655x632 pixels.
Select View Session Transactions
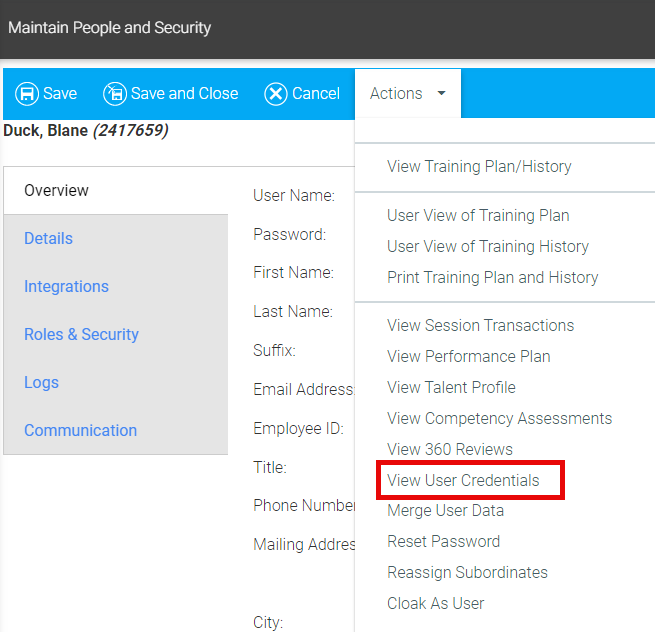click(x=480, y=325)
